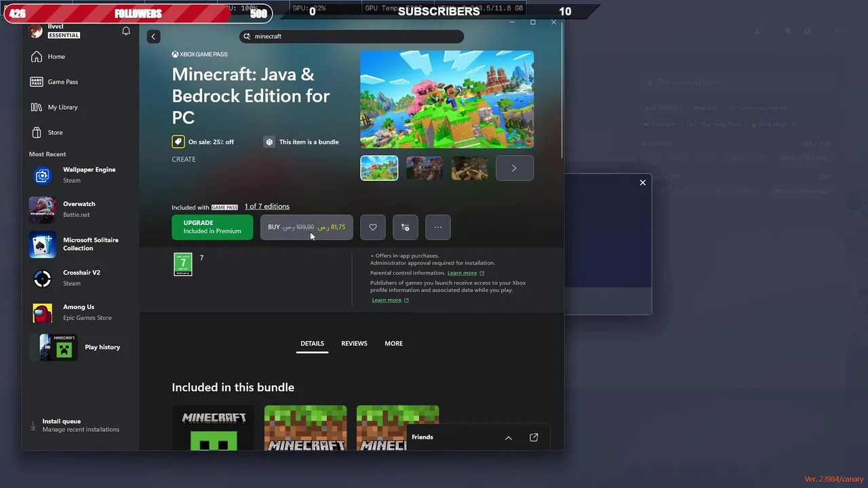Add to wishlist with heart icon
The height and width of the screenshot is (488, 868).
[x=373, y=227]
